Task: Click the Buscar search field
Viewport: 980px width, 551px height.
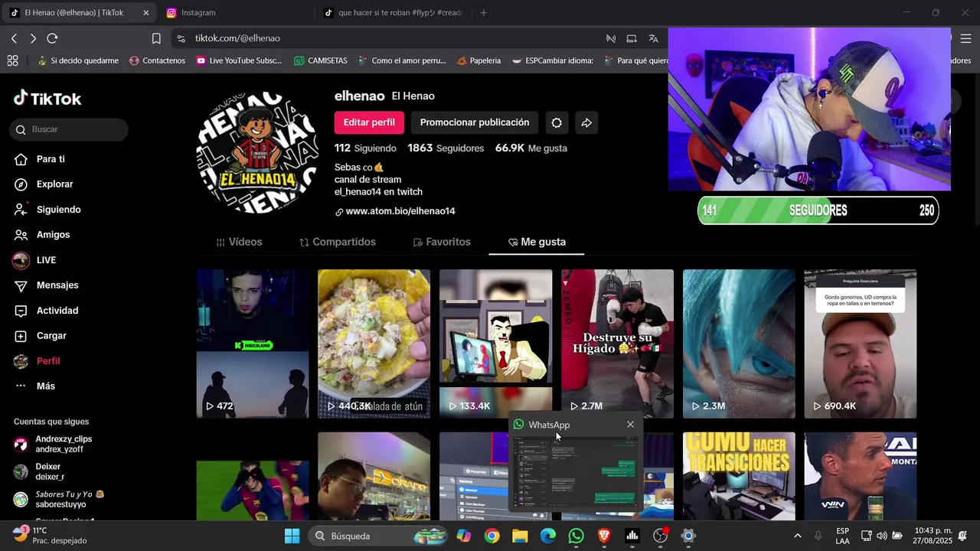Action: pyautogui.click(x=69, y=129)
